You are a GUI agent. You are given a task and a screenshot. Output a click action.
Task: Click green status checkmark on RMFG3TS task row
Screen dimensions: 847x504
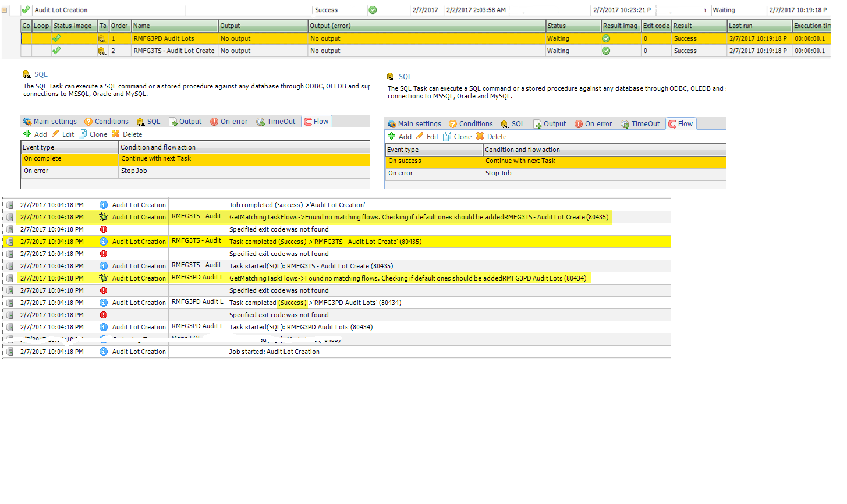pos(56,51)
